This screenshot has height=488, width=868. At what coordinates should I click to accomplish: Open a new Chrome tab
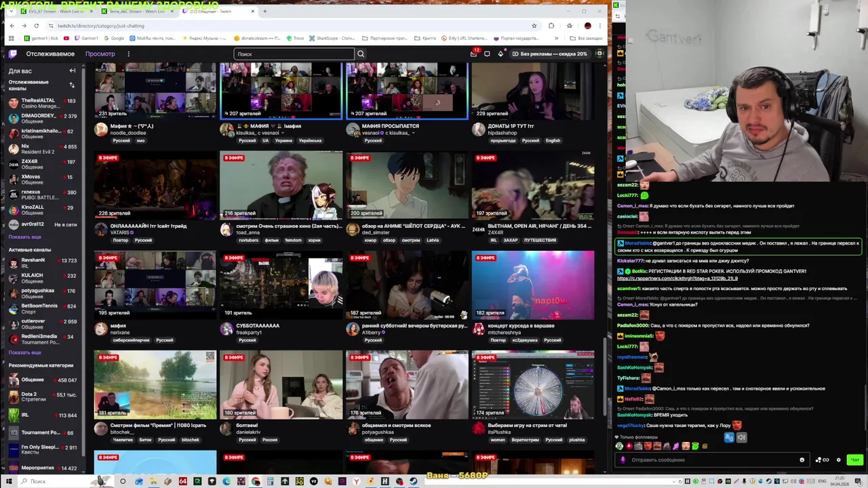[x=264, y=11]
